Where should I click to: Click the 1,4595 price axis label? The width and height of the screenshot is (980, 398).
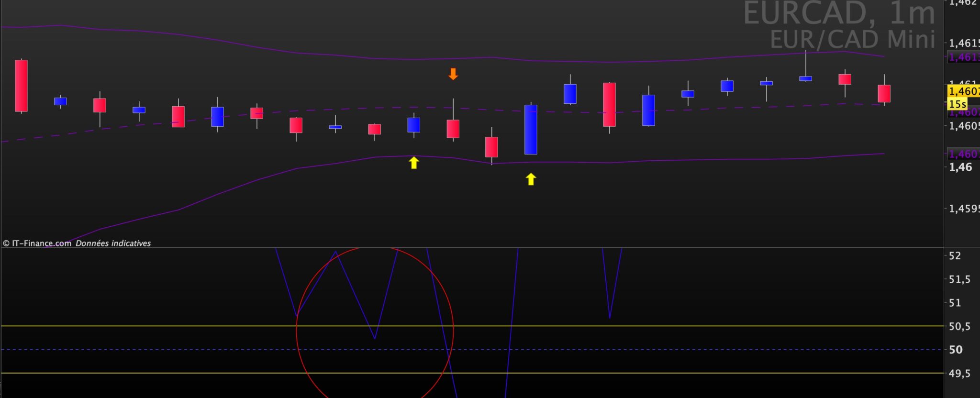pos(964,209)
